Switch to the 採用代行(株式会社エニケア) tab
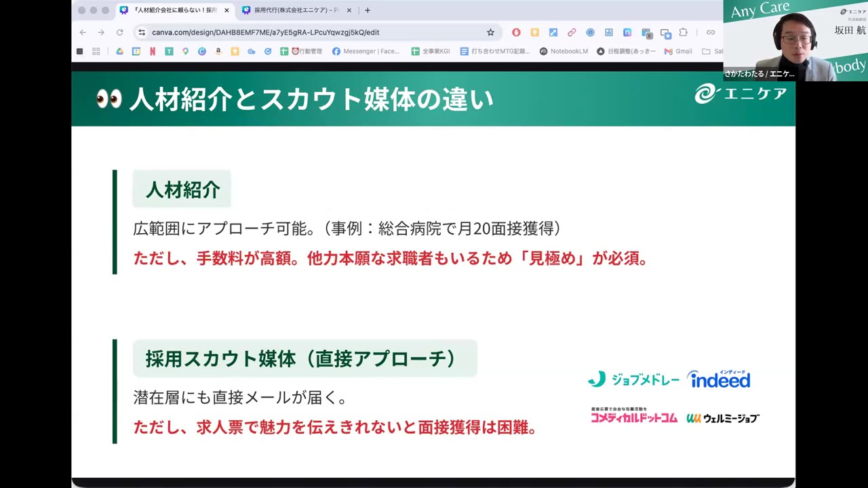The height and width of the screenshot is (488, 868). [x=296, y=10]
